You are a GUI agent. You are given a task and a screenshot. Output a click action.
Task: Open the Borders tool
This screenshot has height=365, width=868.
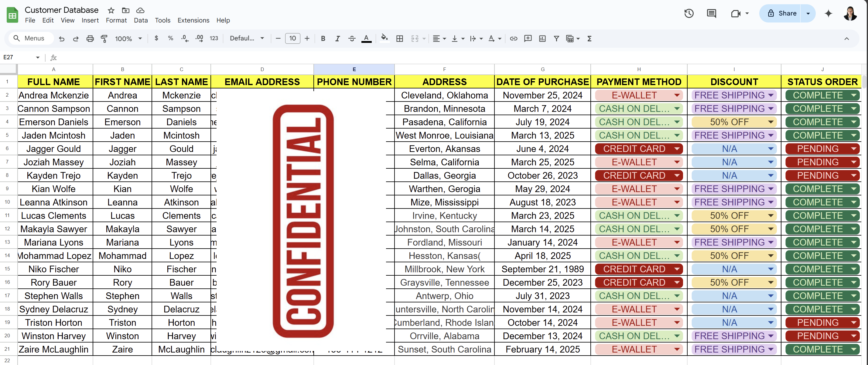click(x=399, y=39)
